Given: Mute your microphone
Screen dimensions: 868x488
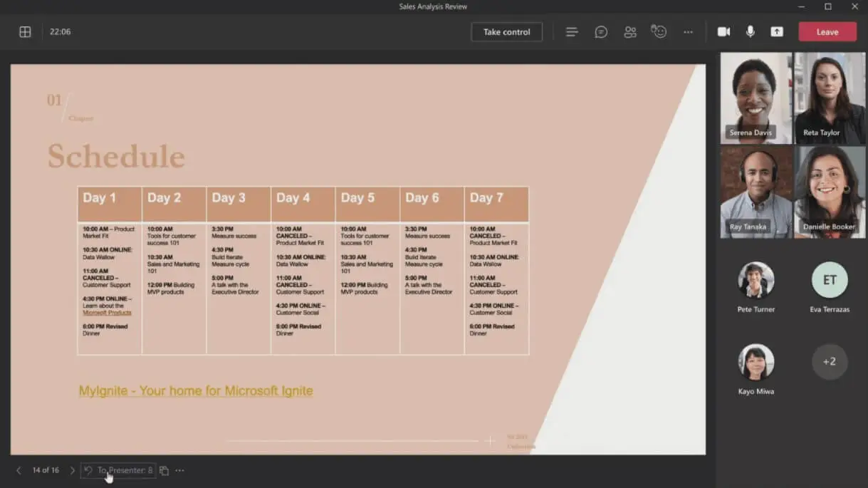Looking at the screenshot, I should pos(750,31).
